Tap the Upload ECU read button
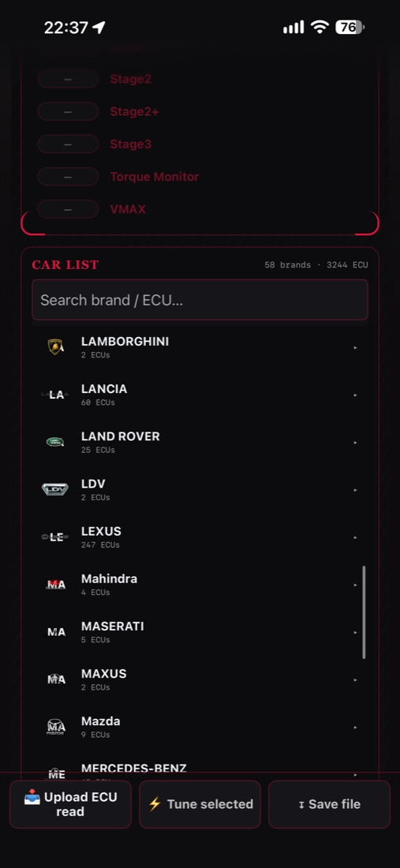Screen dimensions: 400x868 70,804
